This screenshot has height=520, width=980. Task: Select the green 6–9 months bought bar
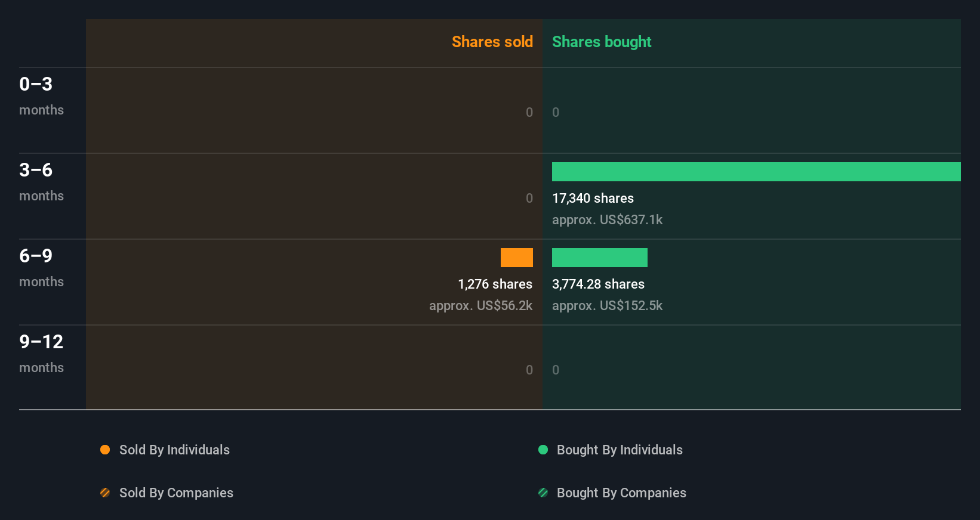point(600,258)
